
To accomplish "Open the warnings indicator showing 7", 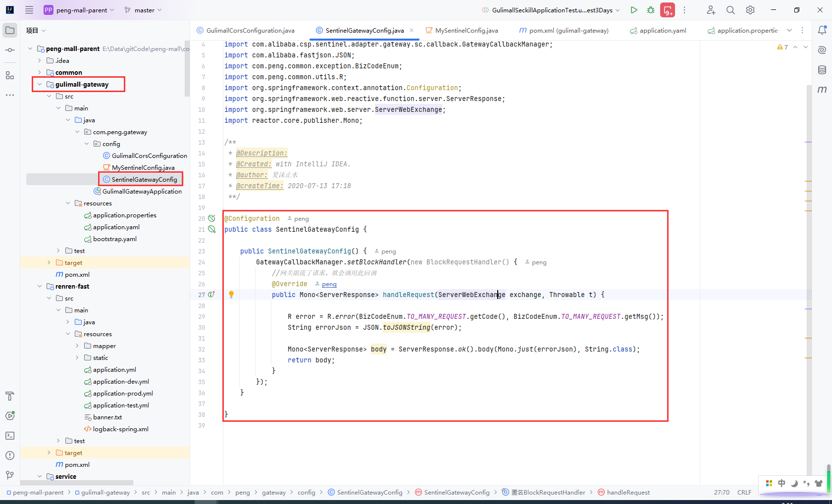I will [x=782, y=47].
